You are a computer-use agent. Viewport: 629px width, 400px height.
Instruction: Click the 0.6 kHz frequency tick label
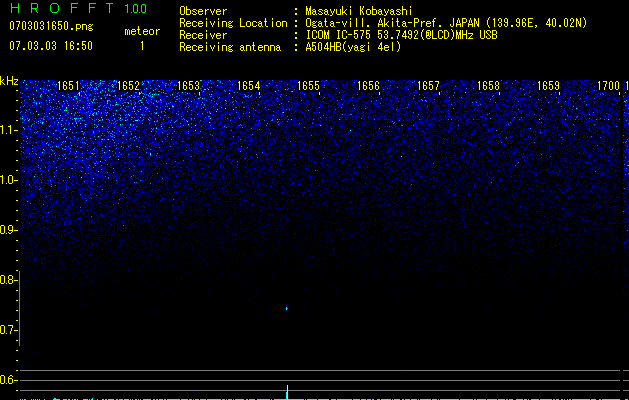click(8, 380)
